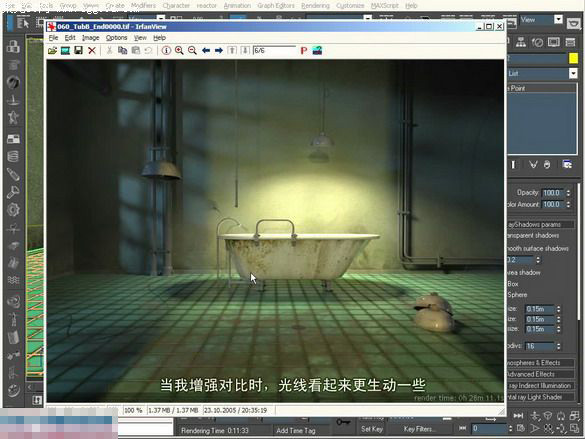
Task: Click the Paste clipboard icon
Action: point(135,50)
